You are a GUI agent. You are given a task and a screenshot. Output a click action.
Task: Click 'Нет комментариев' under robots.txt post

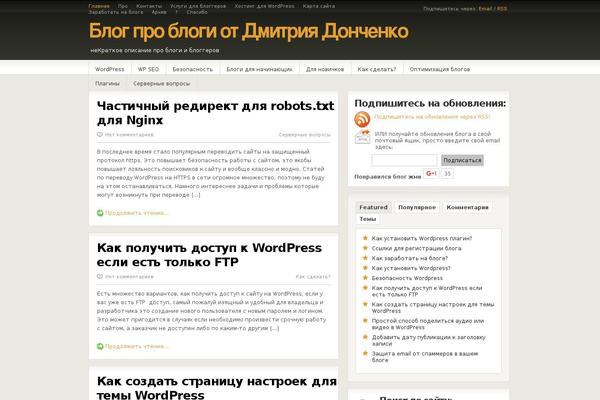point(129,135)
